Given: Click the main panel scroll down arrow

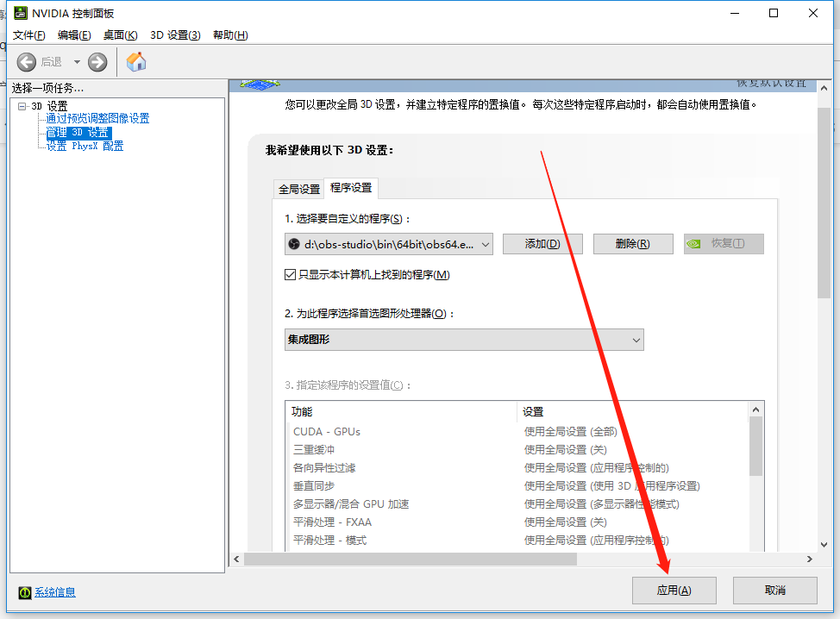Looking at the screenshot, I should tap(824, 545).
